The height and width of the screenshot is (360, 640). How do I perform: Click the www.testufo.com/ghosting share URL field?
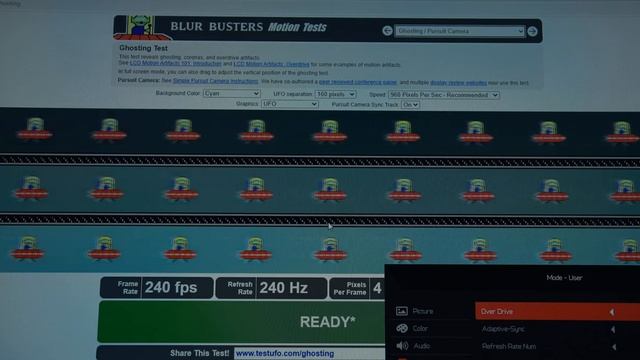(309, 353)
